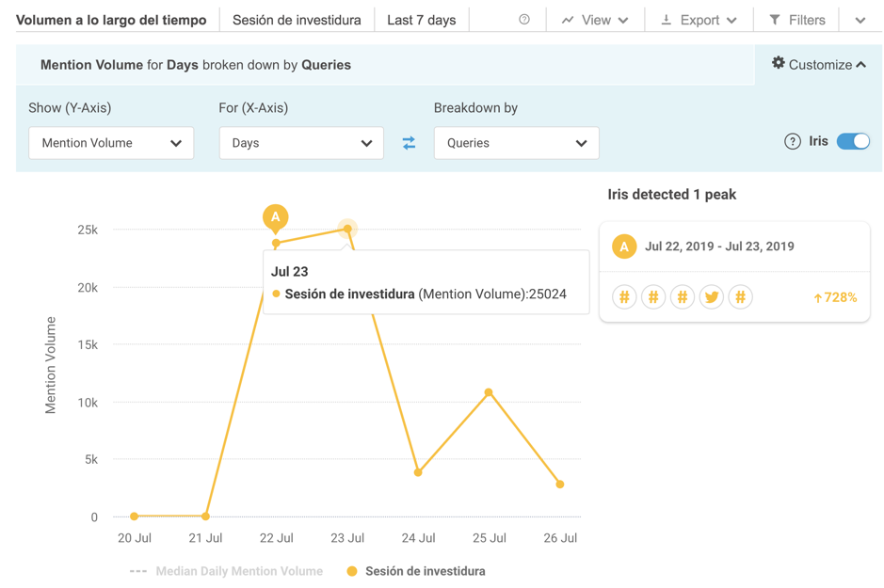Open the View menu
This screenshot has height=588, width=884.
pyautogui.click(x=595, y=20)
